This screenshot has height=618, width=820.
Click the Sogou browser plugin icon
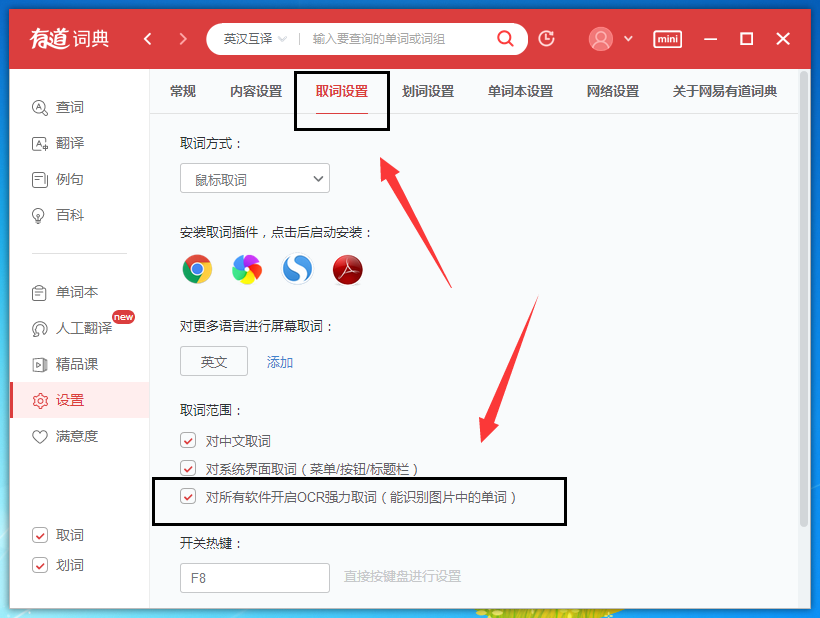[297, 269]
